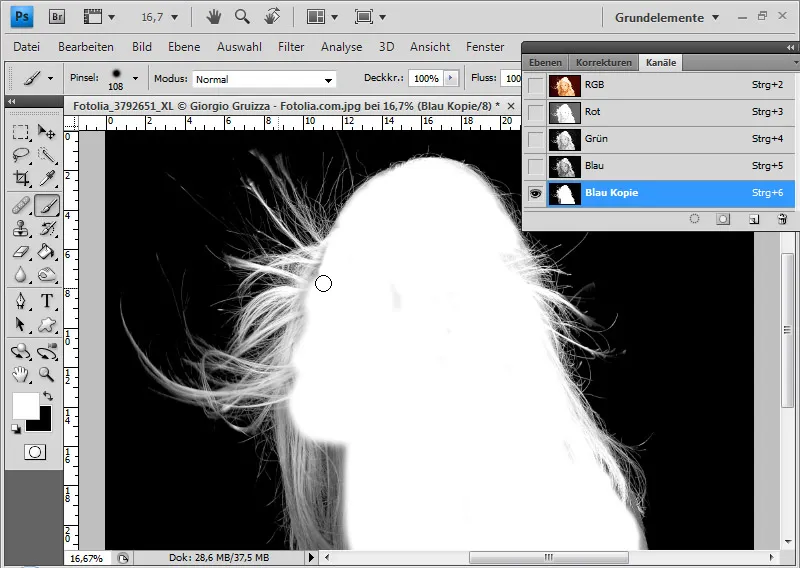Select the Type tool
Screen dimensions: 800x568
[x=46, y=301]
